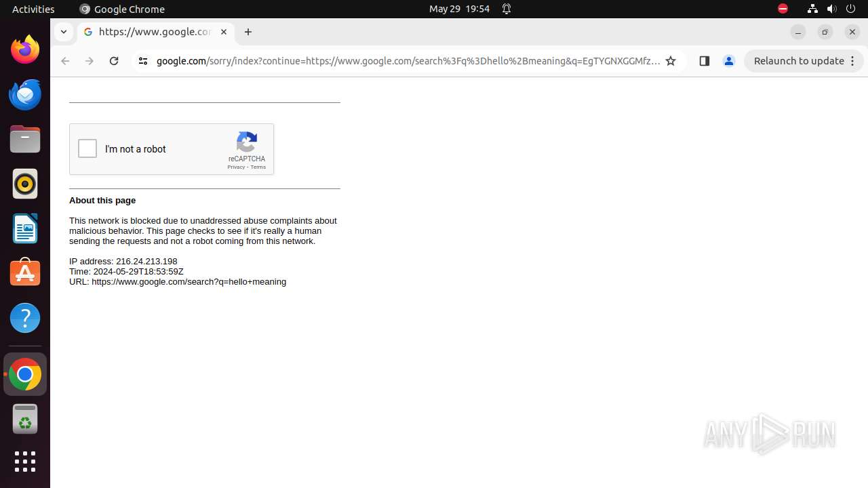The image size is (868, 488).
Task: Check the I'm not a robot checkbox
Action: 87,148
